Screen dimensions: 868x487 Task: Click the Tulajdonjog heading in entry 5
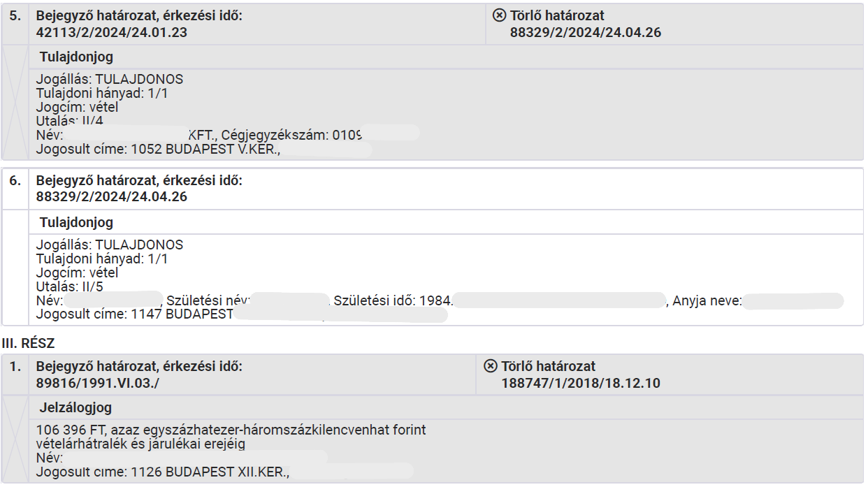point(76,57)
